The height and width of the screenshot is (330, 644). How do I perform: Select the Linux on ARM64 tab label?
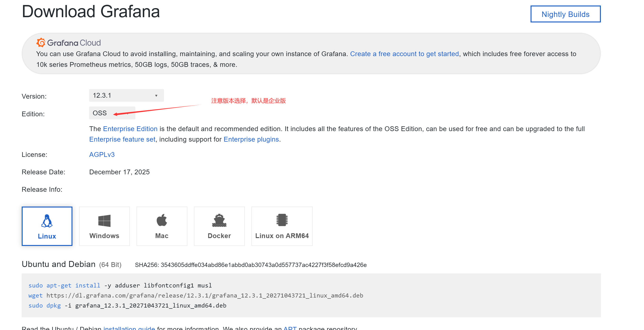[x=282, y=236]
